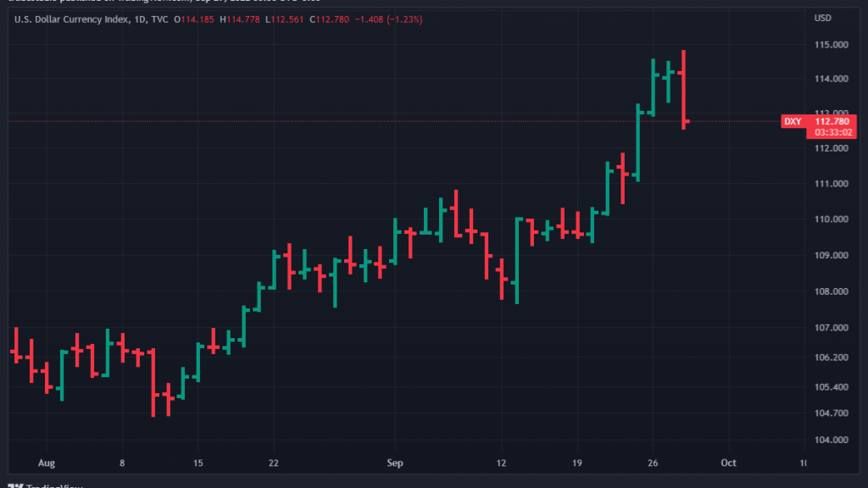
Task: Select the low value L112.561
Action: point(285,19)
